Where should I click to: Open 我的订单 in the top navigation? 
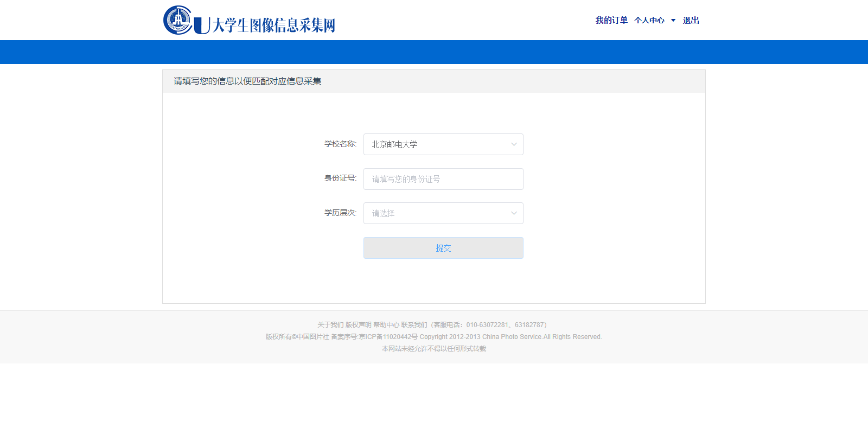(611, 20)
